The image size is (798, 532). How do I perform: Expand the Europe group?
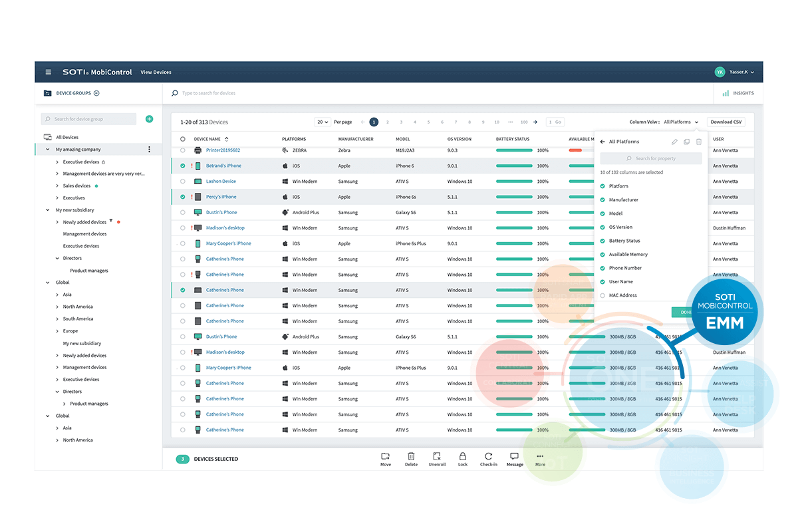pos(57,331)
